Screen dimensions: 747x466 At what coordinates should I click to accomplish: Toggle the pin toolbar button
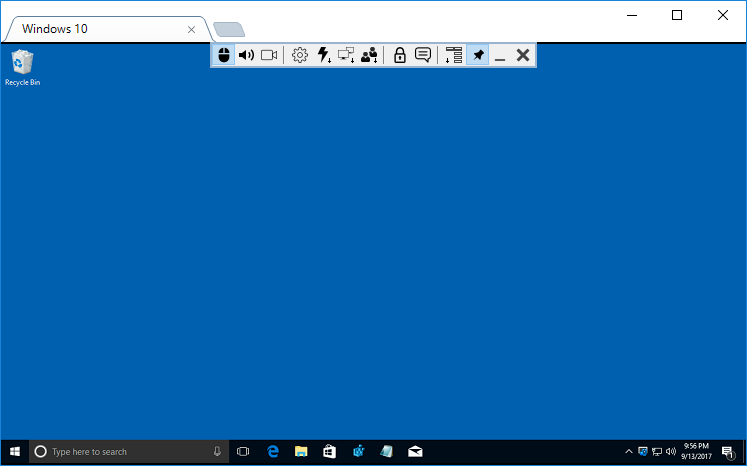click(x=478, y=56)
